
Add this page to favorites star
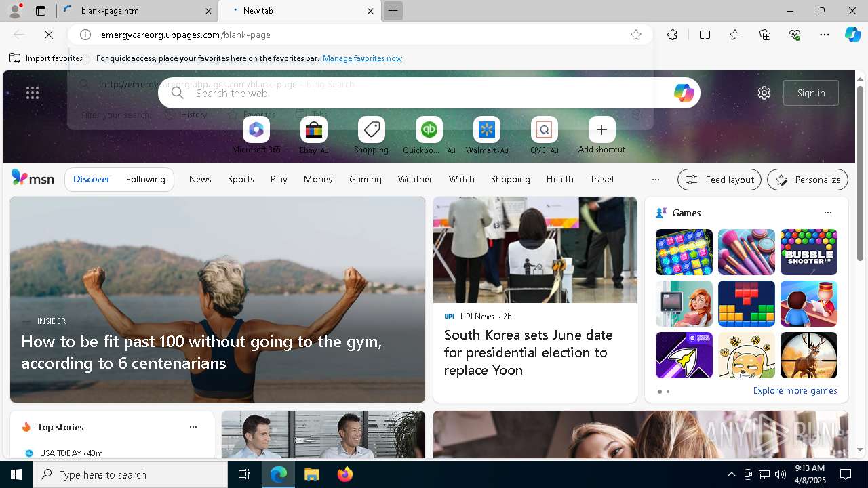[636, 35]
